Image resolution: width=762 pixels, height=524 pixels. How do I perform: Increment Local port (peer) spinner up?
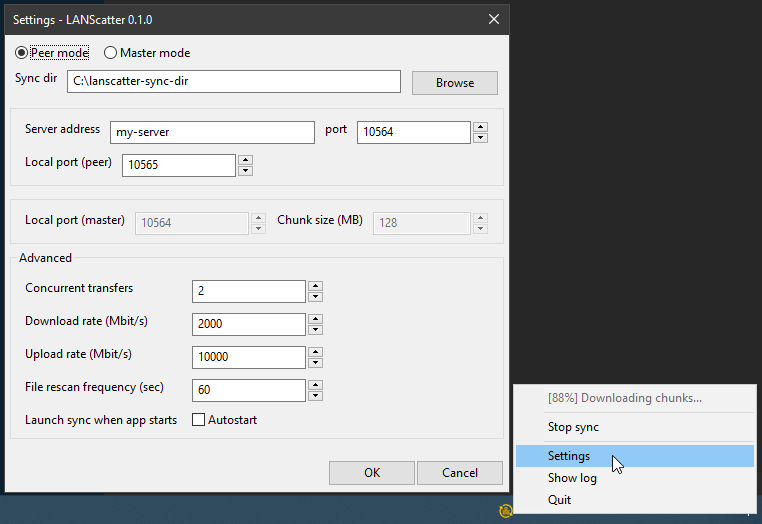pos(245,160)
